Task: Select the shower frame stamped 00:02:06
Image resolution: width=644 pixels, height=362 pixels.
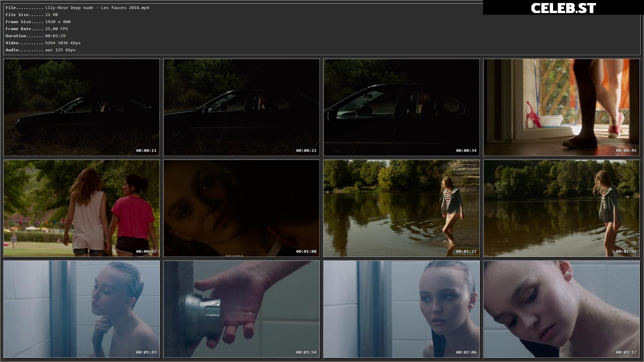Action: pos(401,309)
